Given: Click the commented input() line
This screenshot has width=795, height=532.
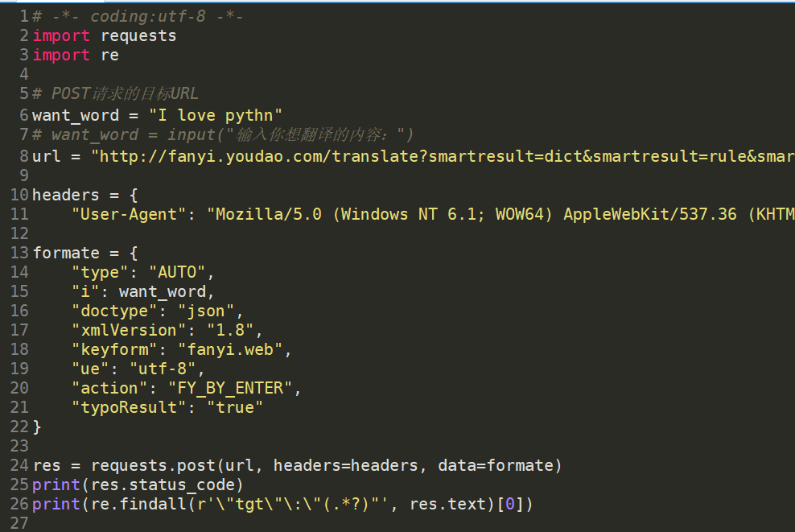Looking at the screenshot, I should (x=232, y=134).
